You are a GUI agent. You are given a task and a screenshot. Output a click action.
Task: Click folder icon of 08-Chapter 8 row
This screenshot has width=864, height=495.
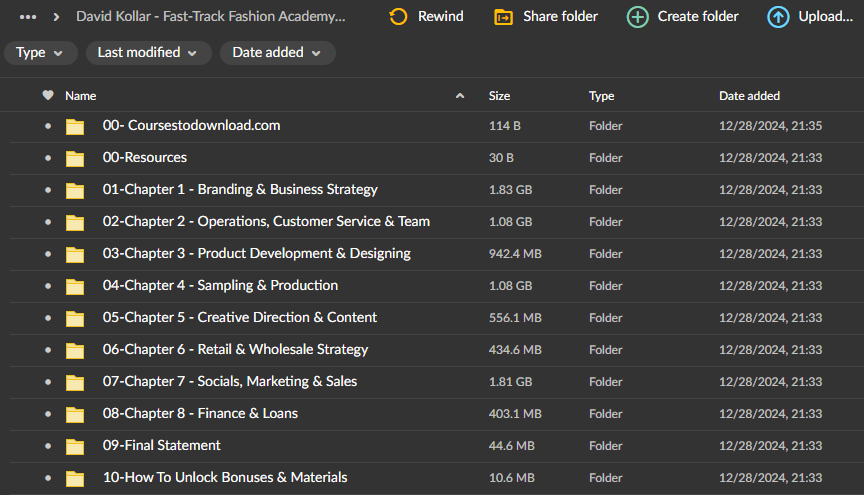pos(75,415)
